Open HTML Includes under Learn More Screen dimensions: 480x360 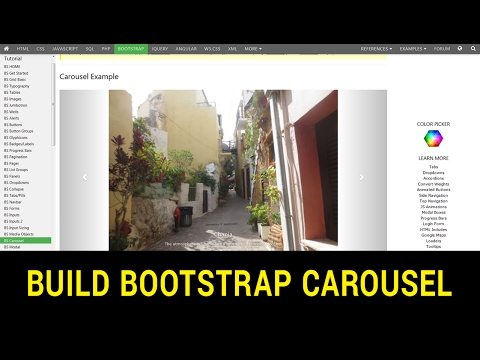tap(433, 230)
